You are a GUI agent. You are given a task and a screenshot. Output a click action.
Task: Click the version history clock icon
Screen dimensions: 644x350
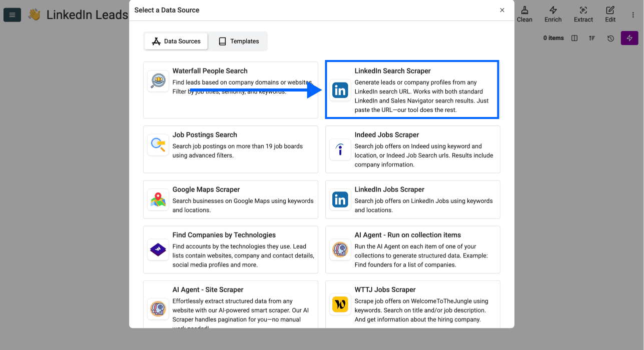610,37
